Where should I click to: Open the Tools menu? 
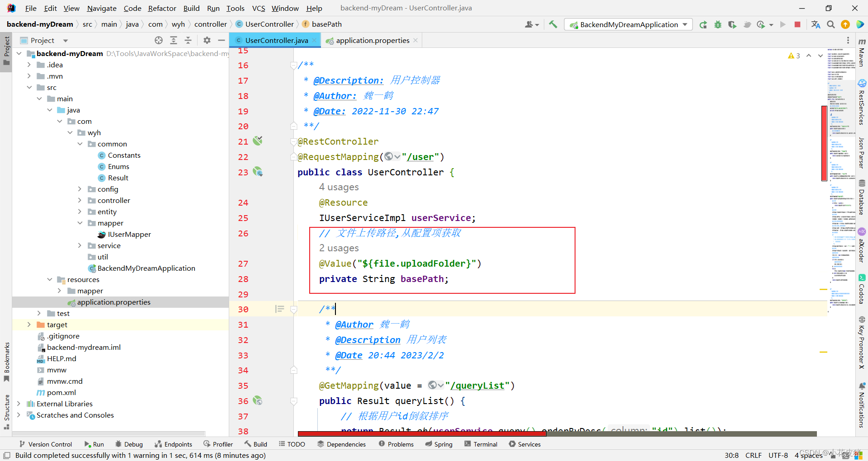coord(235,8)
